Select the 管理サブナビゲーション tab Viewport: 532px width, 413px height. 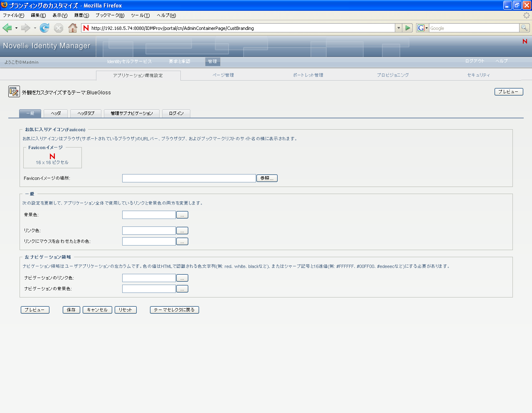[132, 113]
